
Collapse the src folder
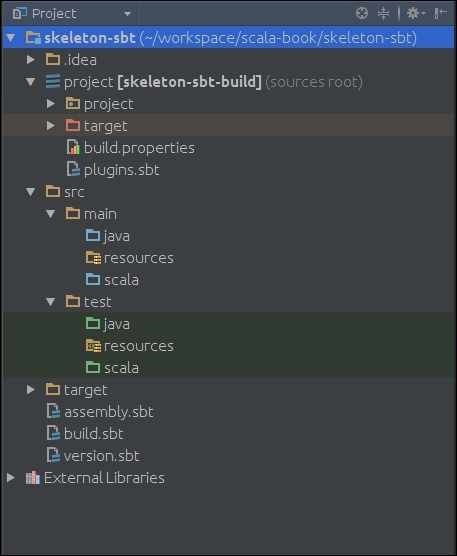click(x=31, y=192)
